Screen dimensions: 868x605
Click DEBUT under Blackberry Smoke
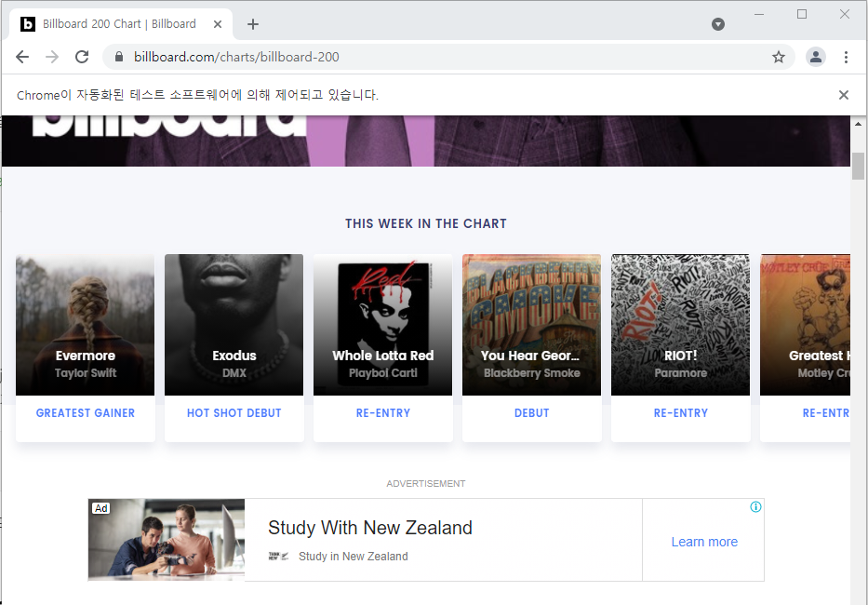[x=531, y=412]
